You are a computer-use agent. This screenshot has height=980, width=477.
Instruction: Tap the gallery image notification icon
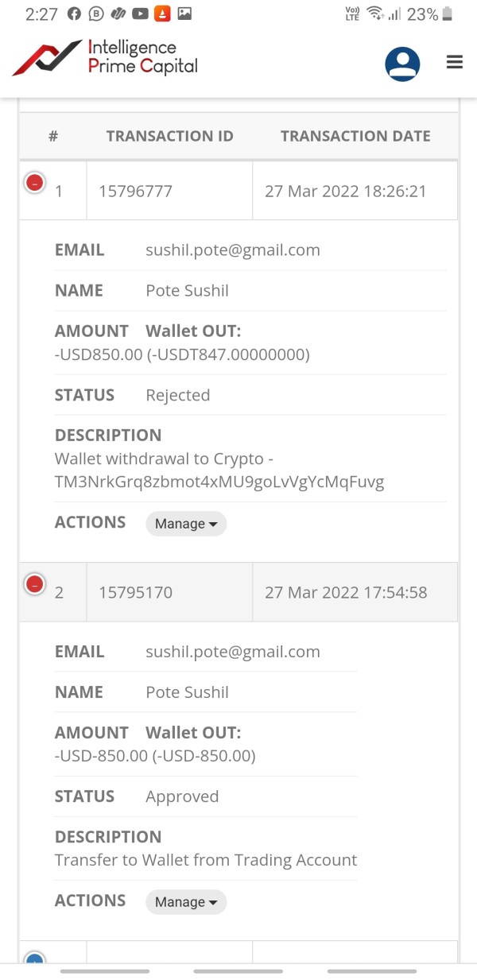(x=184, y=14)
